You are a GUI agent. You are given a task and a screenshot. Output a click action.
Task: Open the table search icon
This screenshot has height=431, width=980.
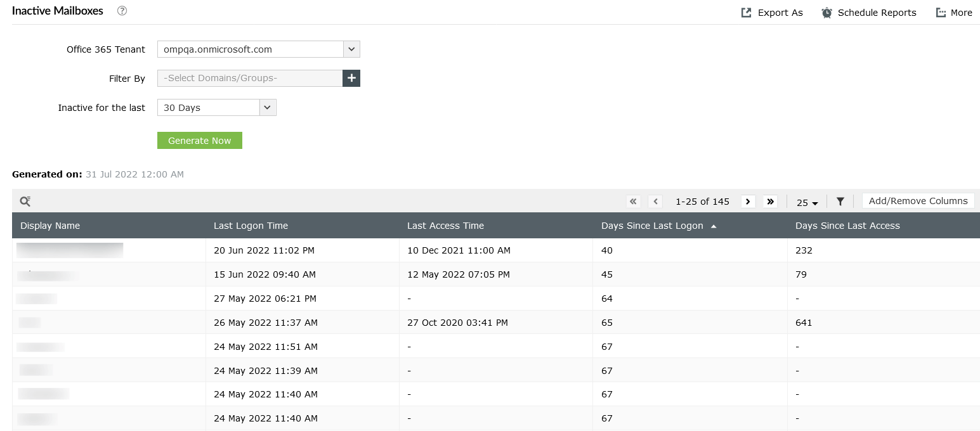pyautogui.click(x=25, y=201)
